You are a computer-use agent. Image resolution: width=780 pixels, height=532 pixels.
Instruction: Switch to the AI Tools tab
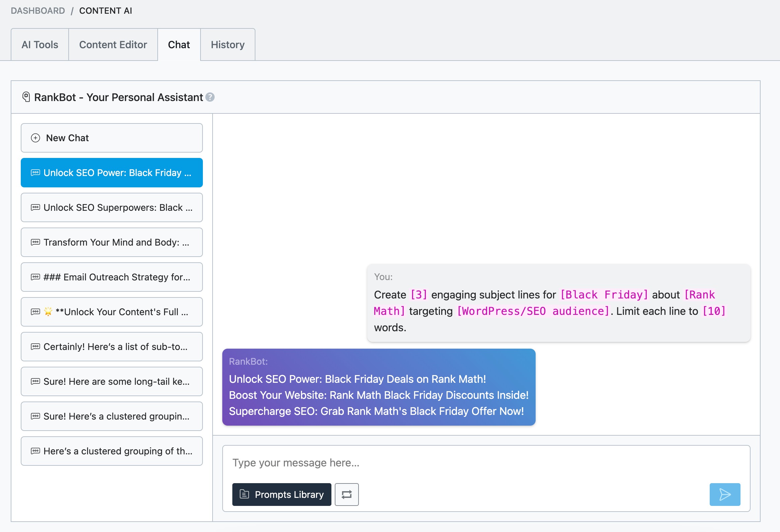tap(40, 44)
